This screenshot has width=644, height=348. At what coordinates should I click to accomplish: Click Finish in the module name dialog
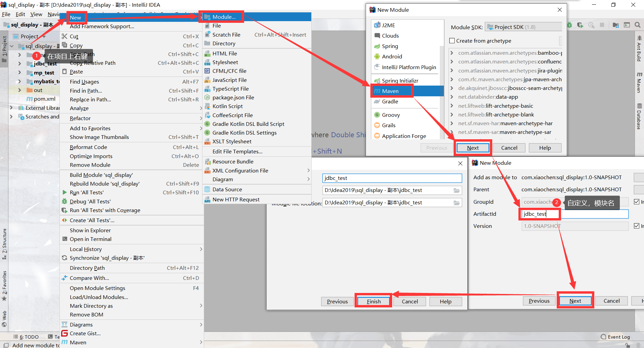point(374,301)
